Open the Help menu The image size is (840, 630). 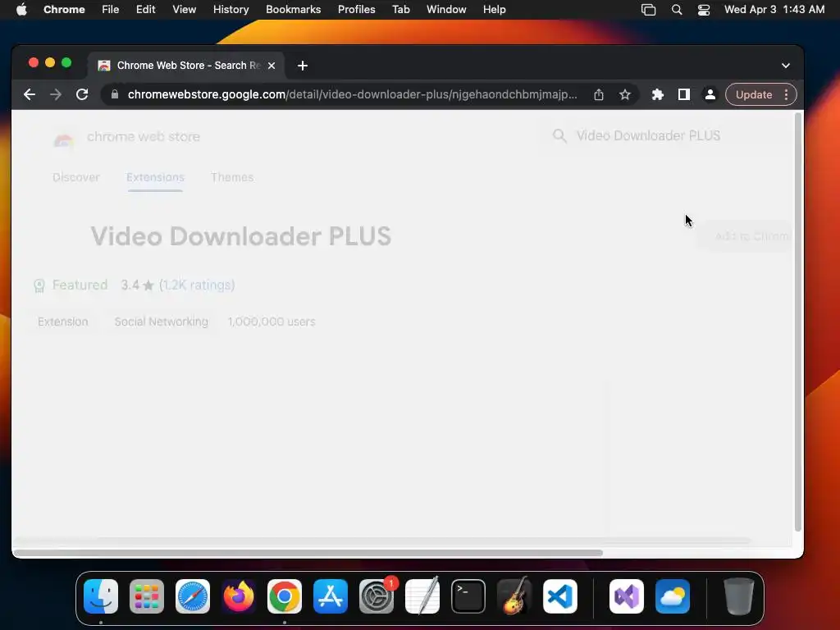(494, 10)
